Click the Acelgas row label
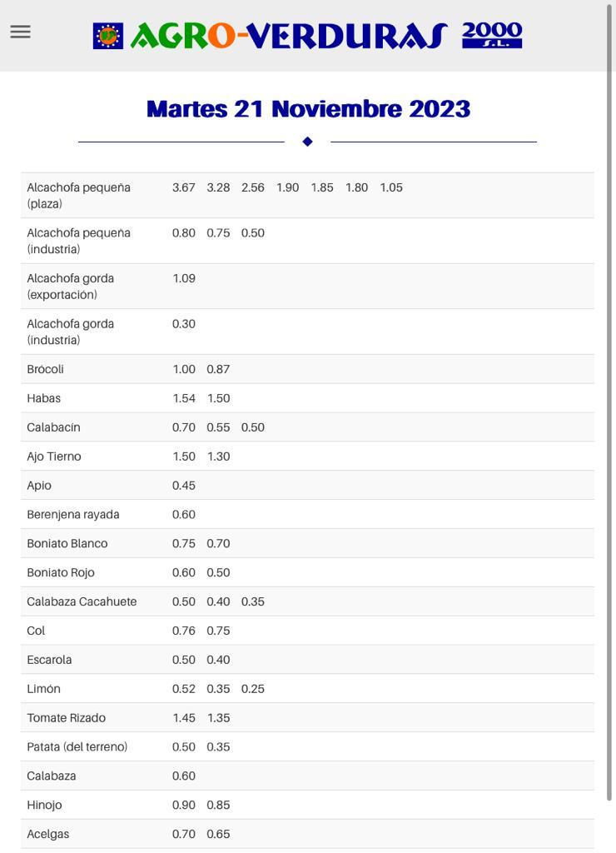616x853 pixels. click(47, 834)
